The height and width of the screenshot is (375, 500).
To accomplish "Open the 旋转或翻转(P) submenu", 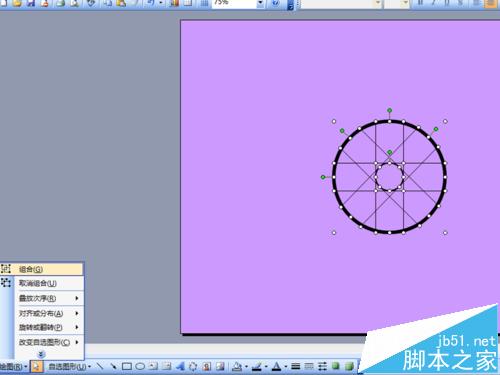I will tap(42, 328).
